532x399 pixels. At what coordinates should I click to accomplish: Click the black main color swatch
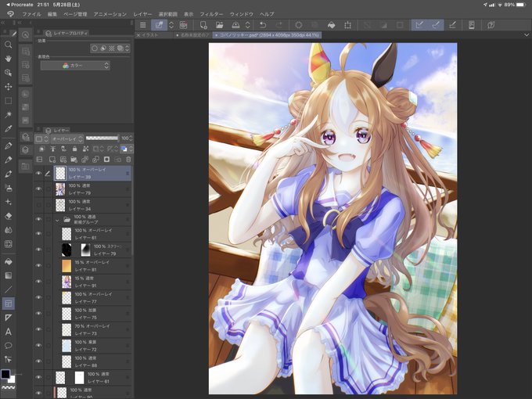pyautogui.click(x=5, y=374)
